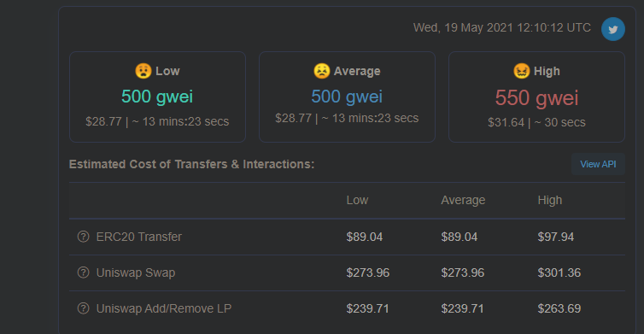The image size is (644, 334).
Task: Click the Average column header
Action: [463, 200]
